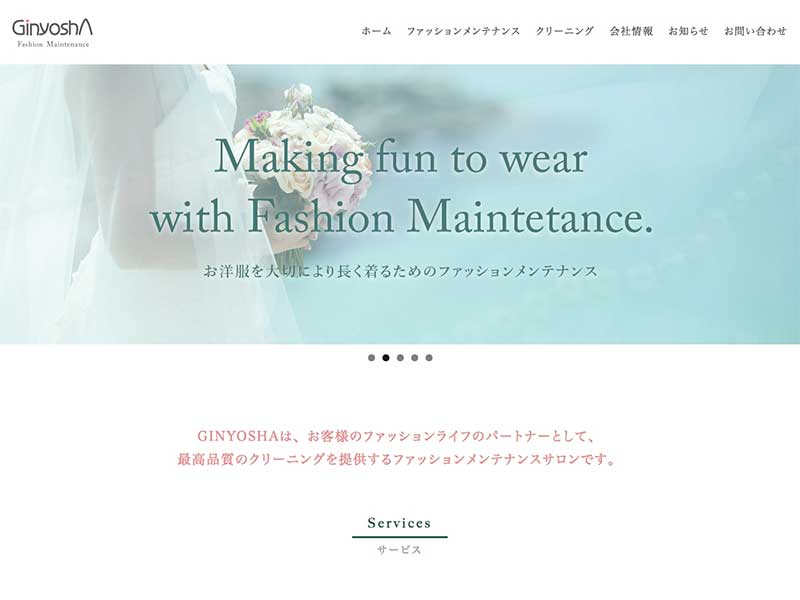
Task: Go to the クリーニング page
Action: tap(565, 31)
